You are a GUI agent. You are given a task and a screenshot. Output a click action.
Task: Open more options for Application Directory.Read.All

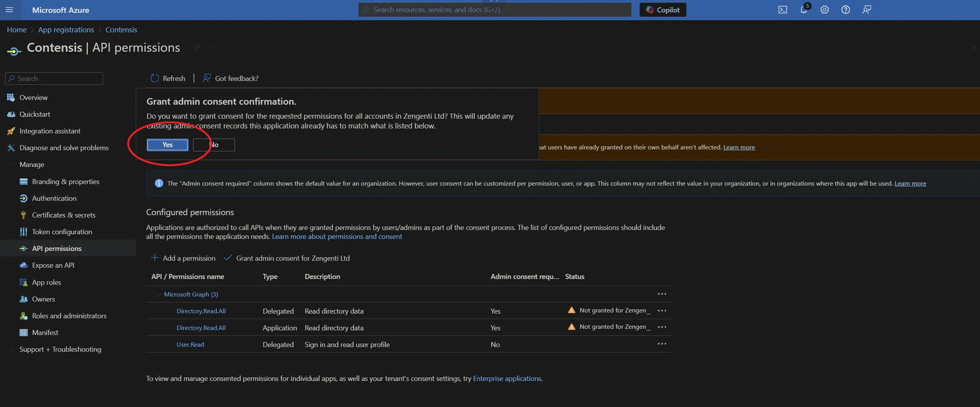pyautogui.click(x=662, y=327)
